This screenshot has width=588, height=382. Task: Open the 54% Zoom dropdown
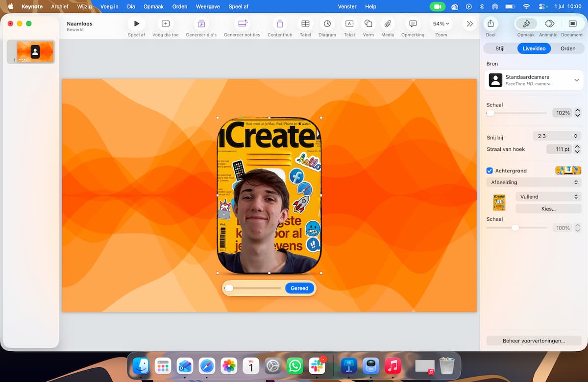[441, 24]
